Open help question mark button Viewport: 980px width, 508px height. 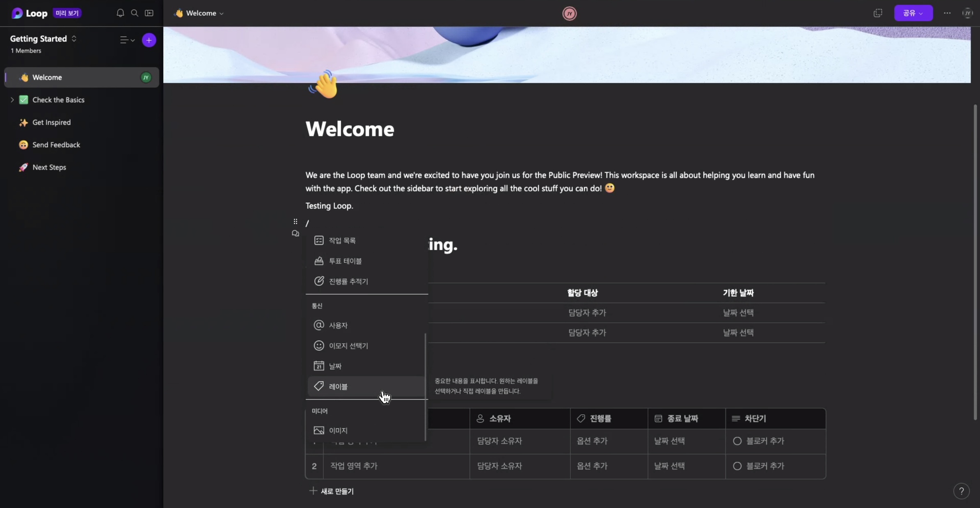point(961,491)
